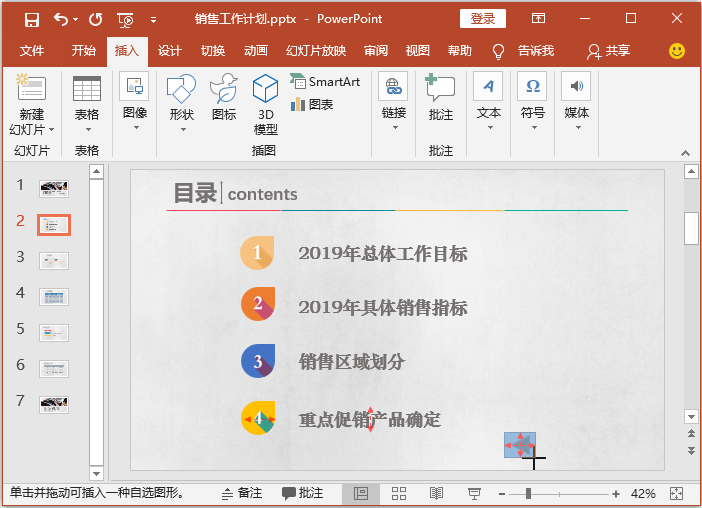Screen dimensions: 702x508
Task: Undo the last action
Action: [61, 19]
